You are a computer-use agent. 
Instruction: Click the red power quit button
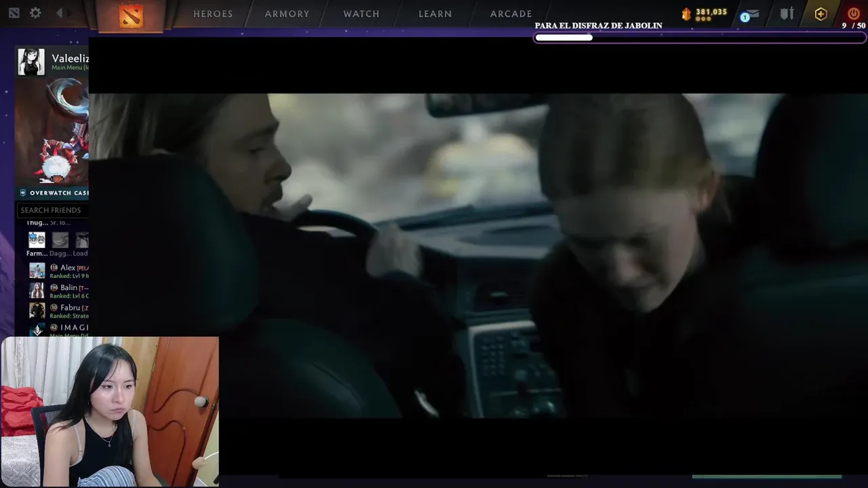pyautogui.click(x=853, y=14)
